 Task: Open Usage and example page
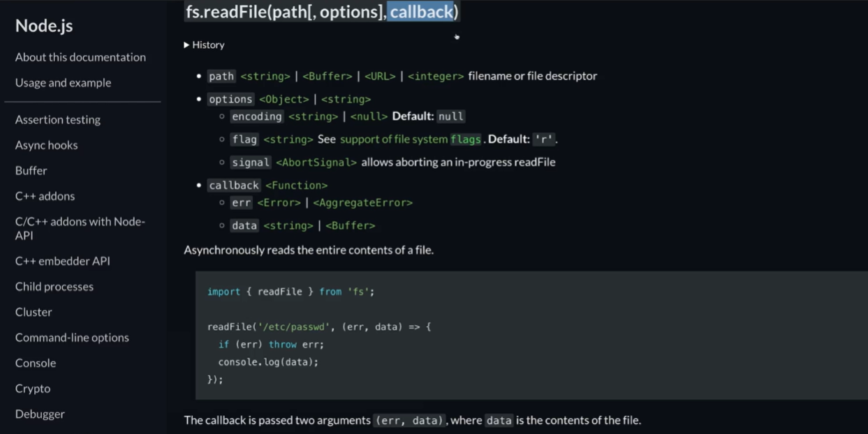point(63,82)
